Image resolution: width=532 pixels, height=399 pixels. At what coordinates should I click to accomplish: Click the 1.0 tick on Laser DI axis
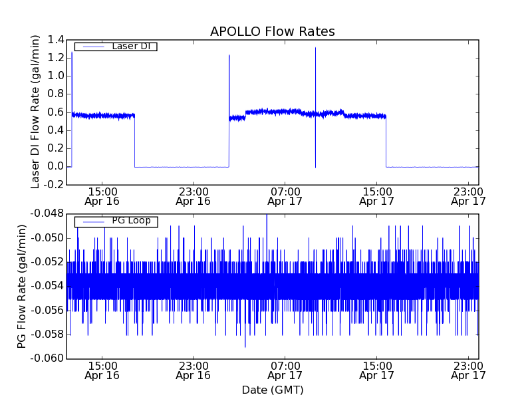[56, 76]
